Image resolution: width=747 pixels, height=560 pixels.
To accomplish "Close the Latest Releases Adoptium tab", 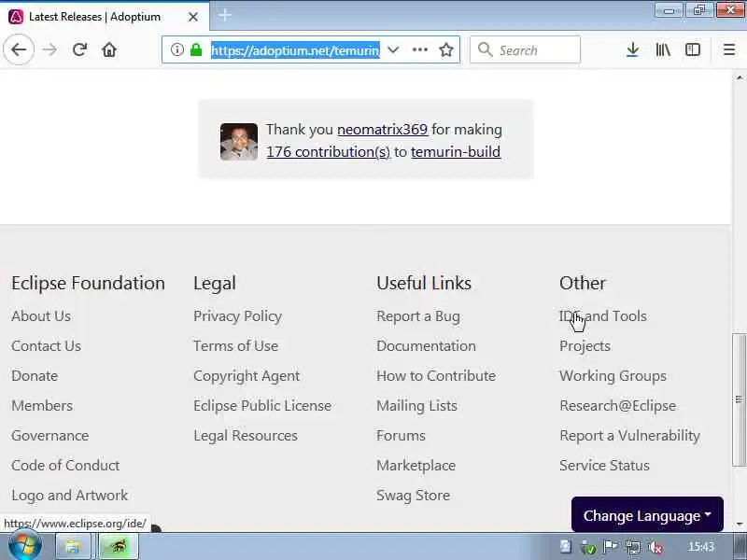I will coord(193,17).
